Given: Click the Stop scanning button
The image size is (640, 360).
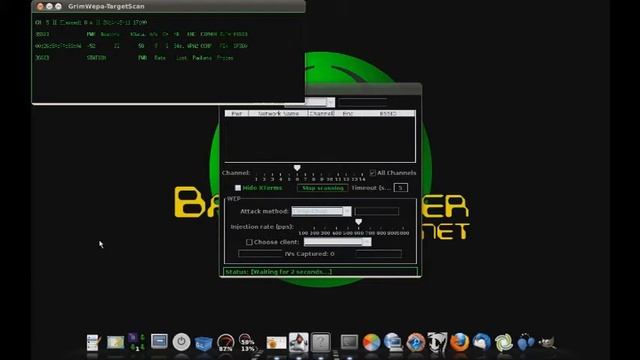Looking at the screenshot, I should [322, 188].
